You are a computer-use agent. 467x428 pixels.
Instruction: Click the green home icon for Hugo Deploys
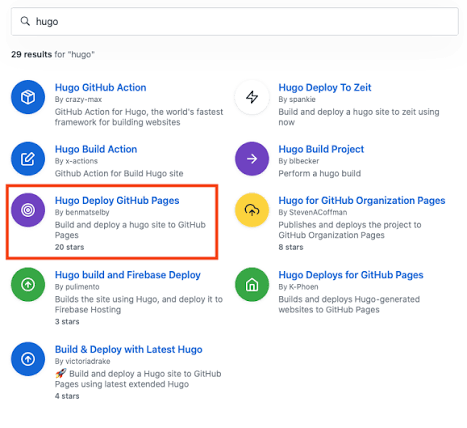[252, 284]
